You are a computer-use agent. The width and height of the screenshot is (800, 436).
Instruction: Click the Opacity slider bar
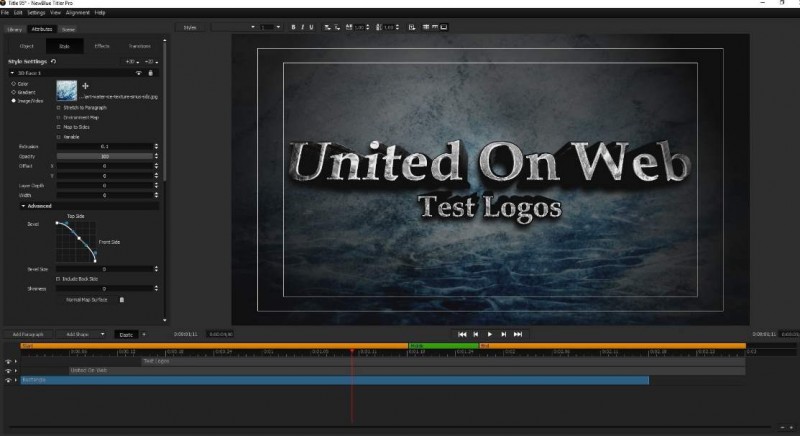(105, 157)
